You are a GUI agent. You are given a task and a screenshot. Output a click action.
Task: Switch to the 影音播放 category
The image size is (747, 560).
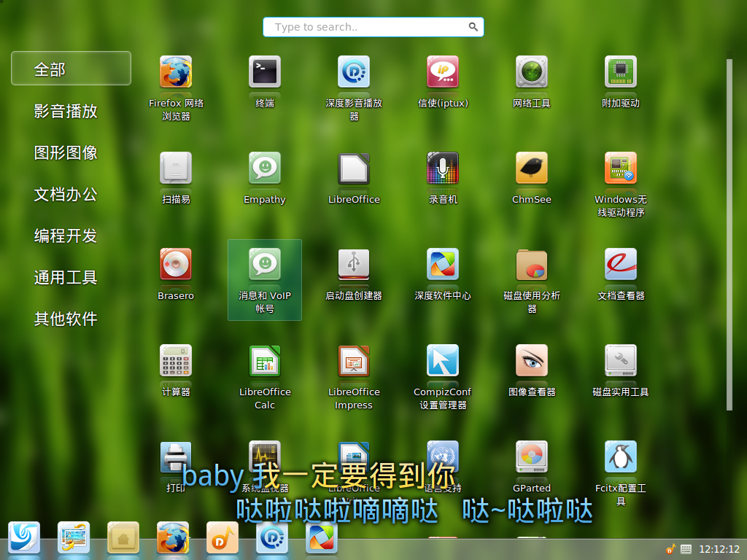click(x=66, y=111)
